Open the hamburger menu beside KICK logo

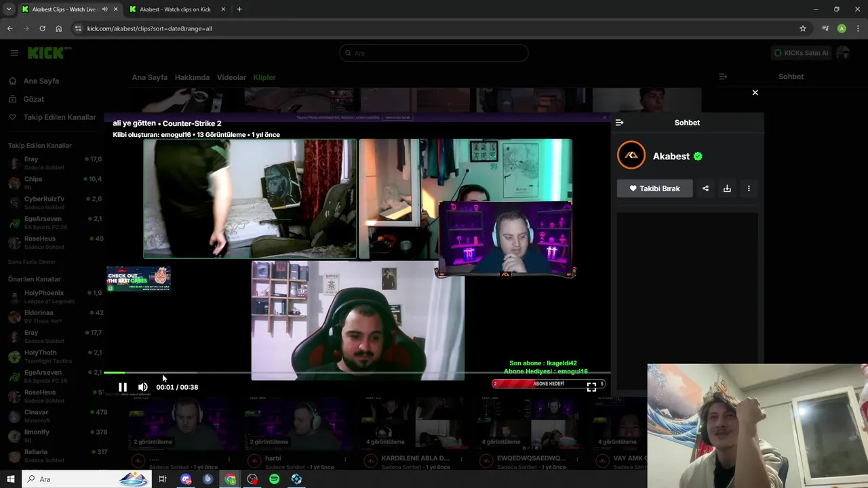tap(14, 53)
